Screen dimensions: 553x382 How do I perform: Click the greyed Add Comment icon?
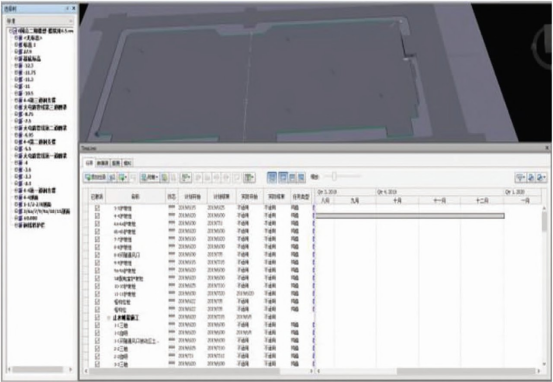(237, 177)
